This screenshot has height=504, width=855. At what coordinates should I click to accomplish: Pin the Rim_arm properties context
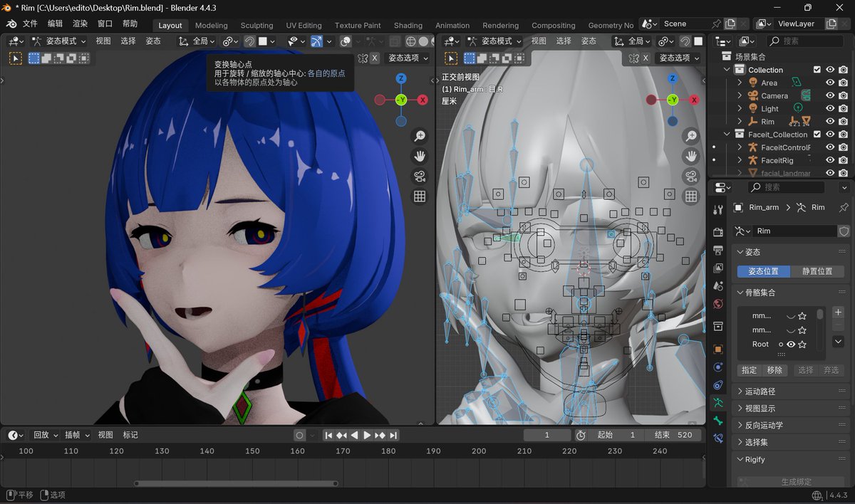point(844,207)
